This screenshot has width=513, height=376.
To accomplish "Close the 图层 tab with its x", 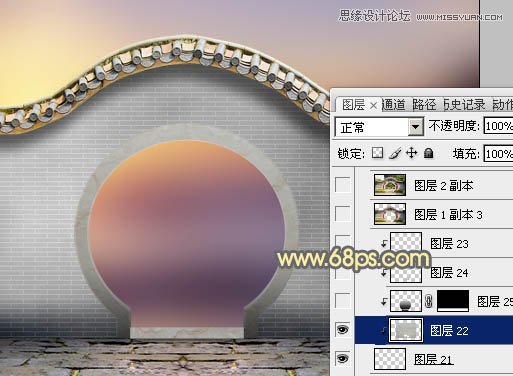I will tap(374, 106).
